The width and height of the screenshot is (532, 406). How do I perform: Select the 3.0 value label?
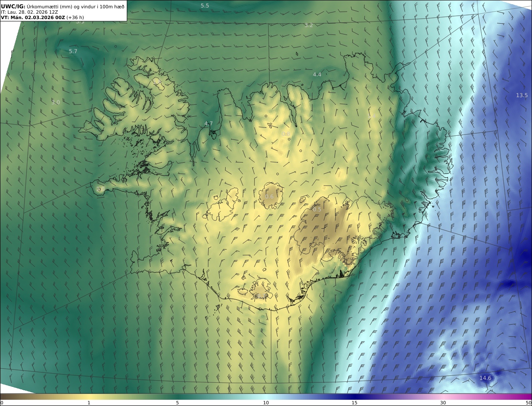tap(56, 103)
